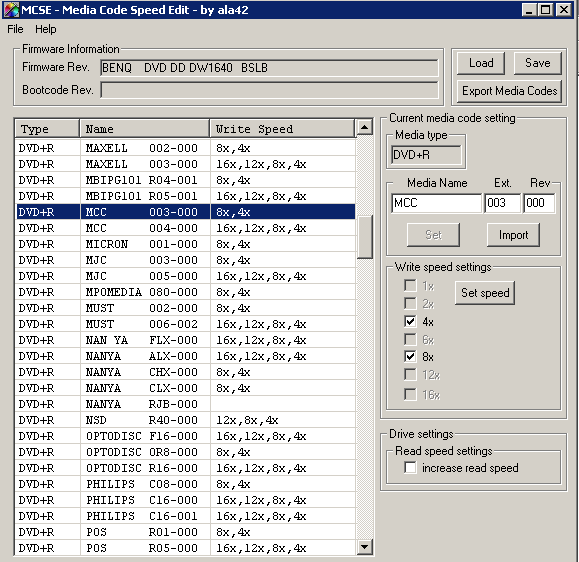
Task: Click the Media Name input field
Action: [436, 203]
